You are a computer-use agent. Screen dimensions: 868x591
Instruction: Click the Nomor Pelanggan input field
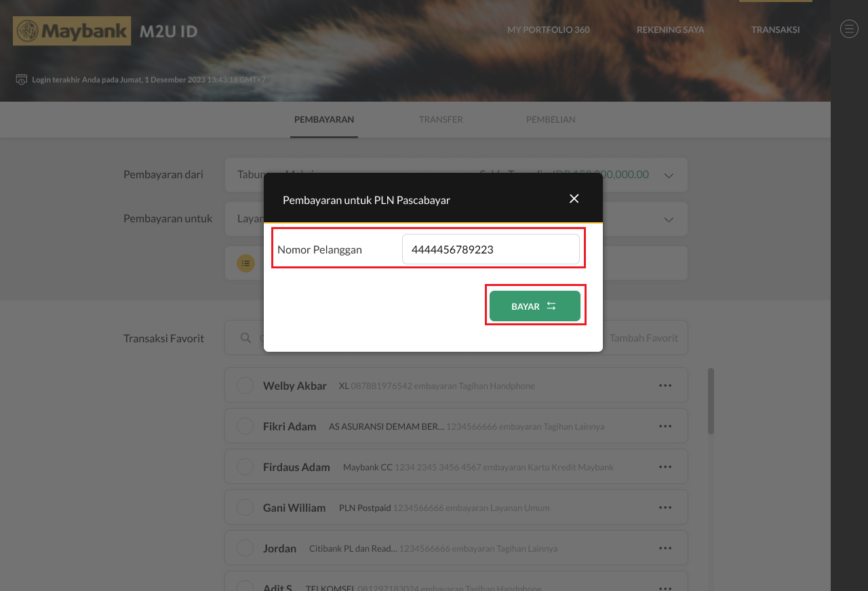(490, 249)
